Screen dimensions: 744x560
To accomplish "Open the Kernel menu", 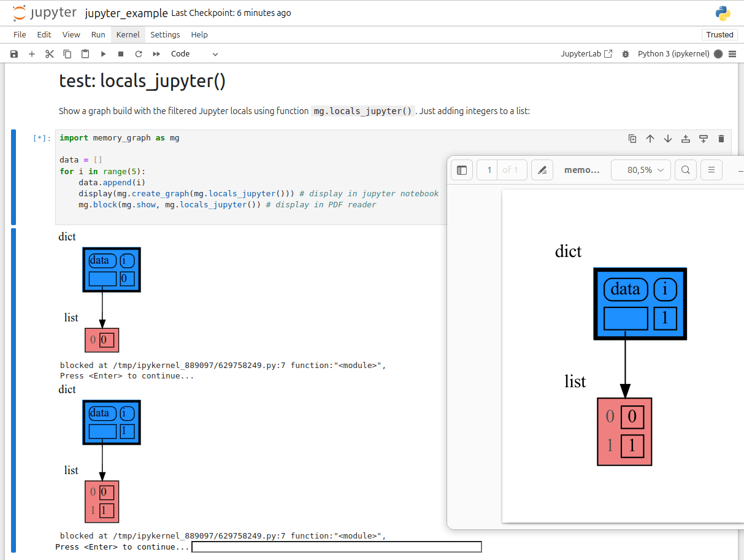I will click(128, 34).
